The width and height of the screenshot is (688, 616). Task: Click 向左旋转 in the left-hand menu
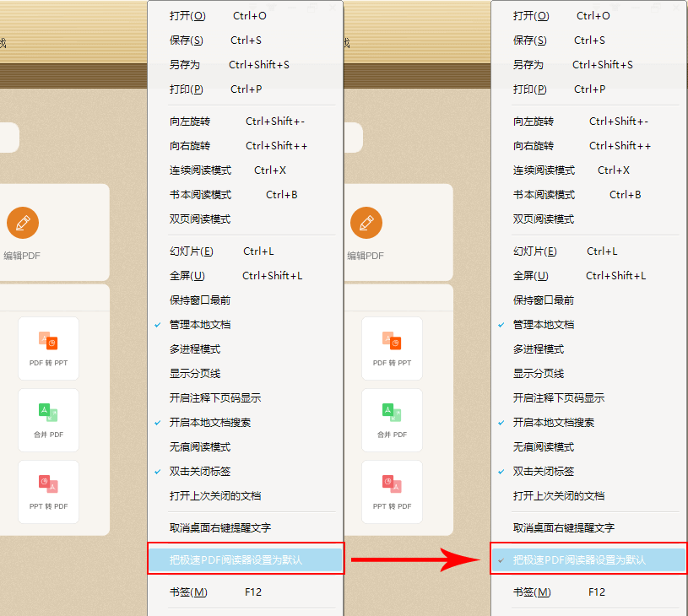[x=246, y=122]
